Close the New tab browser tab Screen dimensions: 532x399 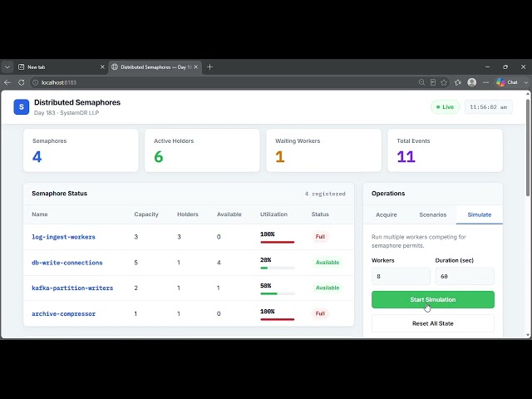[102, 67]
